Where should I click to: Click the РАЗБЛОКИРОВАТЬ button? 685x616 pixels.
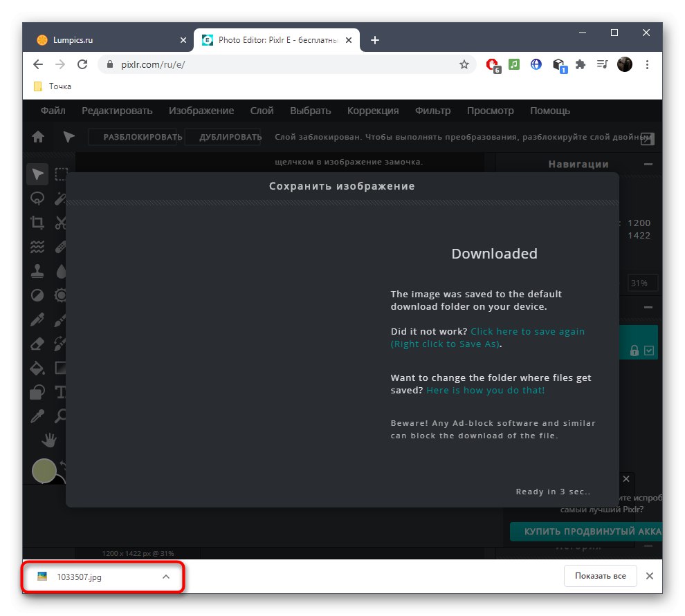pyautogui.click(x=134, y=137)
